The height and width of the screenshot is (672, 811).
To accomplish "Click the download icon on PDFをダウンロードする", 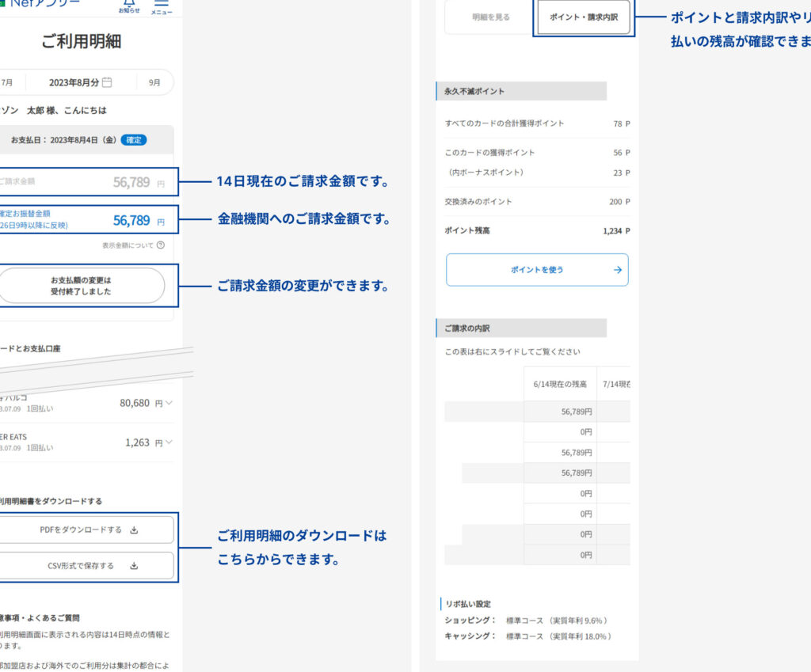I will [134, 530].
